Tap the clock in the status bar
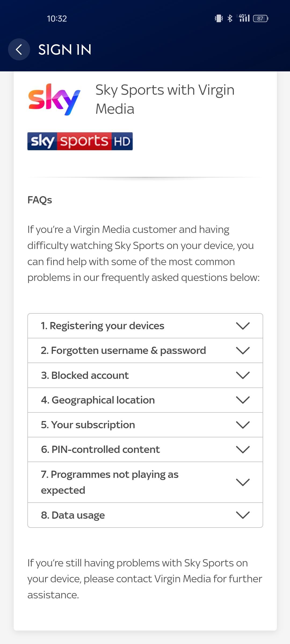The height and width of the screenshot is (644, 290). pos(57,19)
